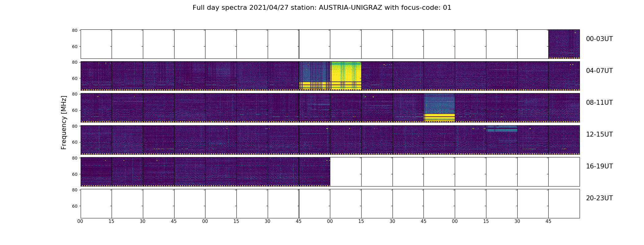
Task: Click the 60 tick label of the 00-03UT row
Action: tap(75, 47)
